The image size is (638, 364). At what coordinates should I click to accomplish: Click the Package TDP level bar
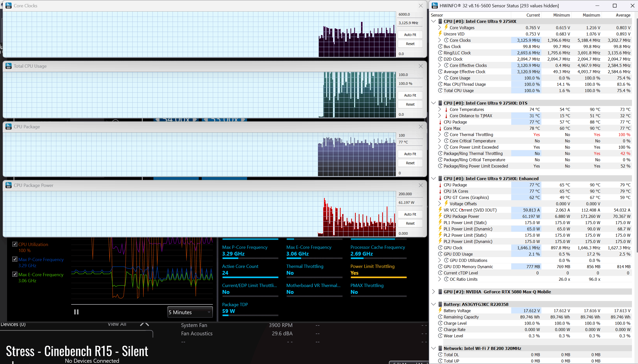tap(250, 315)
